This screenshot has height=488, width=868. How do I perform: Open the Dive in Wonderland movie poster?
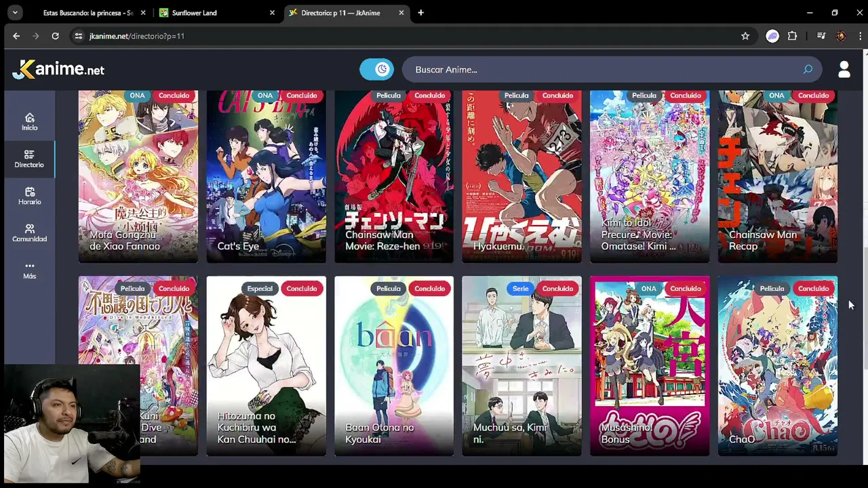(x=138, y=366)
